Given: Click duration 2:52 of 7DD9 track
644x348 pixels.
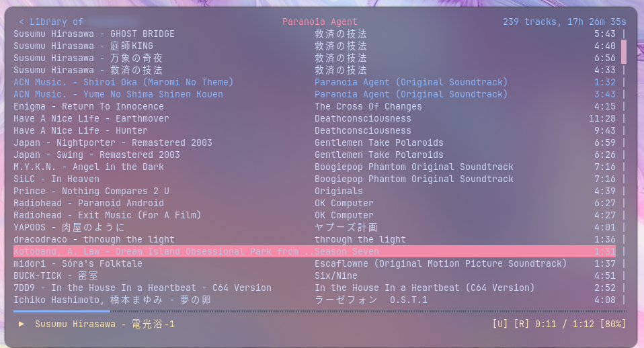Looking at the screenshot, I should click(604, 288).
